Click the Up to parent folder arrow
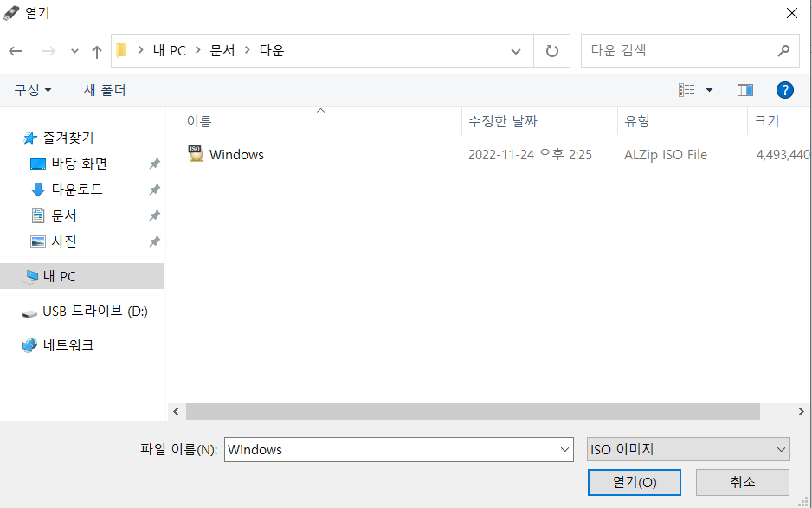 point(96,50)
